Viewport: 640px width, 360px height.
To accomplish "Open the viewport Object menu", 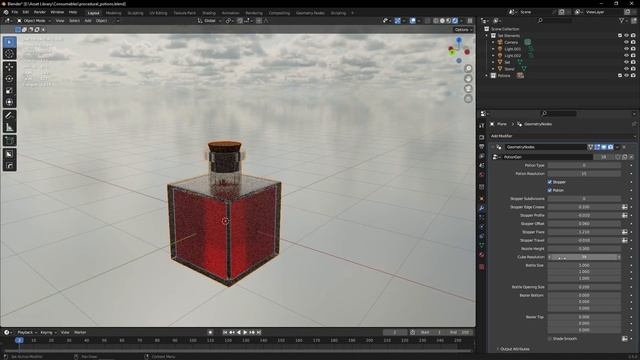I will click(x=101, y=20).
